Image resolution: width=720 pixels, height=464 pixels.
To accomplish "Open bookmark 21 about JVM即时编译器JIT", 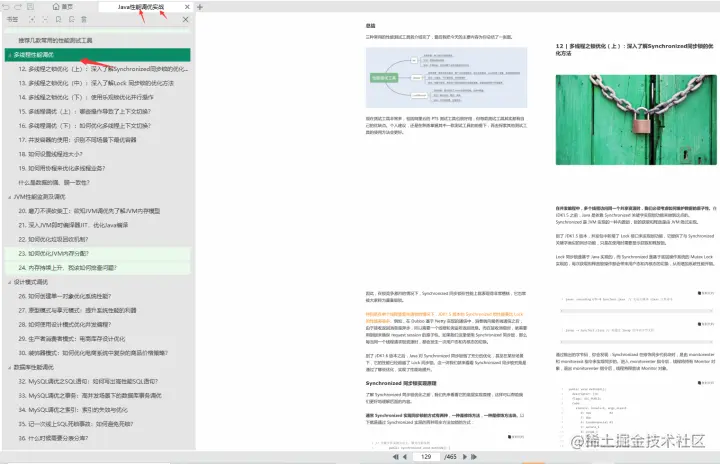I will (73, 226).
